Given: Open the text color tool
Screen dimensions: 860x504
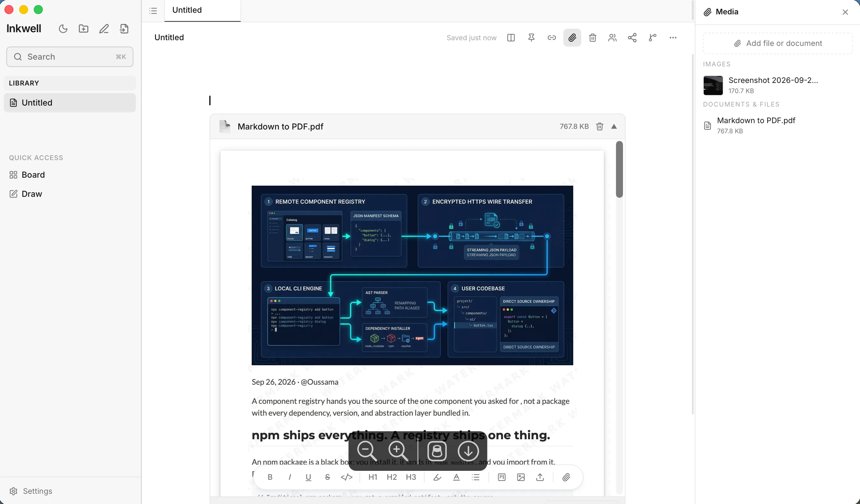Looking at the screenshot, I should point(456,477).
